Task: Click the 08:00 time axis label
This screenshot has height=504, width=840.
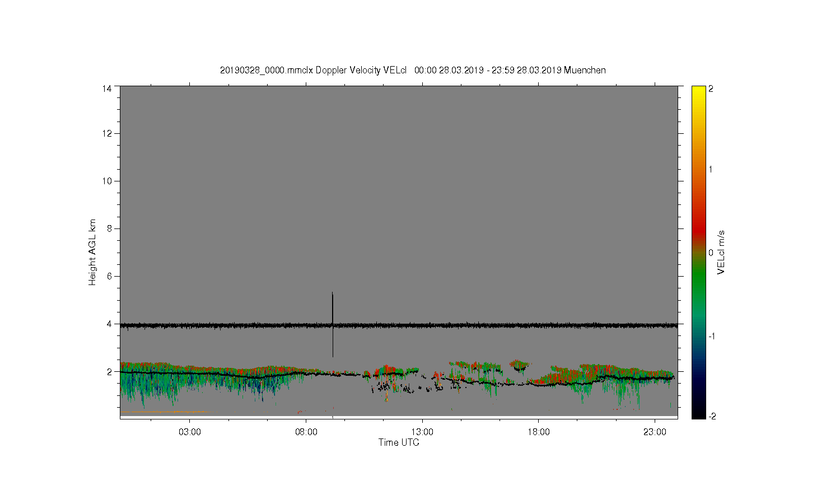Action: click(306, 432)
